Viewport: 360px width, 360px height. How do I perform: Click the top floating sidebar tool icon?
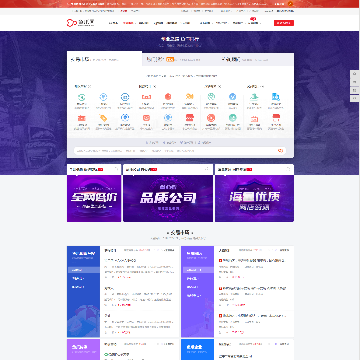pos(354,74)
